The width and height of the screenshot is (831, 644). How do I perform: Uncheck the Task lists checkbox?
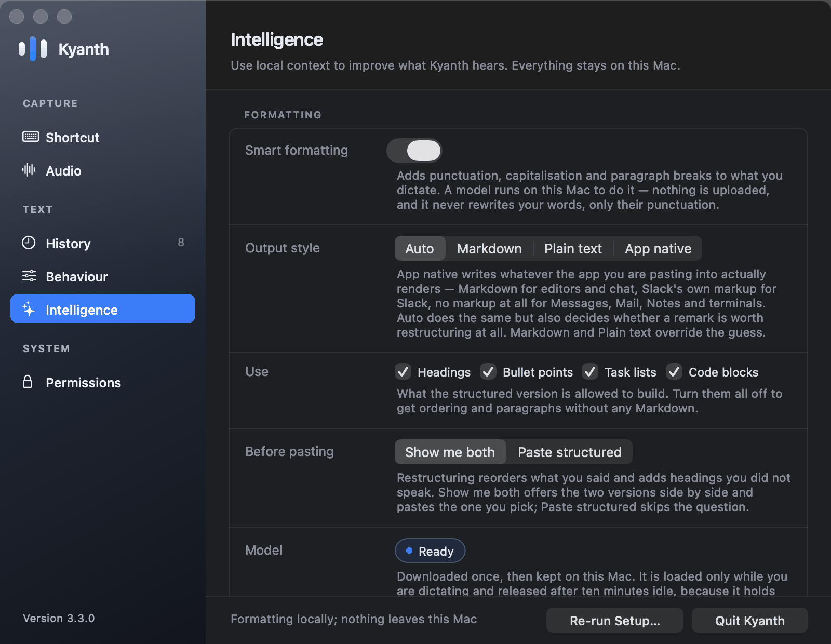pyautogui.click(x=589, y=371)
